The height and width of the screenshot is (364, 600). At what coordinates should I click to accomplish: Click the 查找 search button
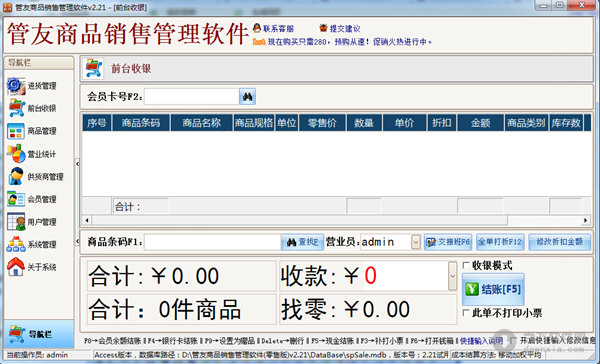pos(302,242)
